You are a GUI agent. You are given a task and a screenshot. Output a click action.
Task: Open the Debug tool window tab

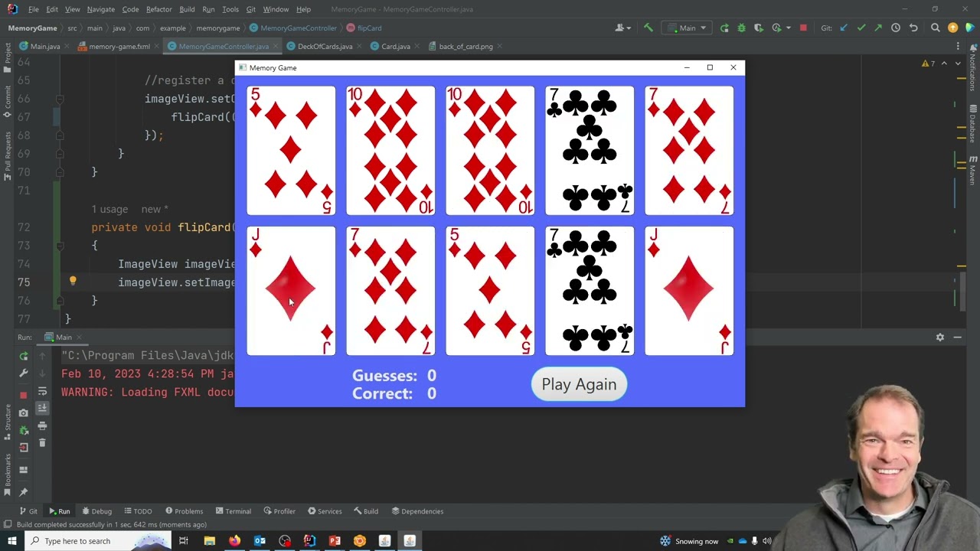pos(97,511)
